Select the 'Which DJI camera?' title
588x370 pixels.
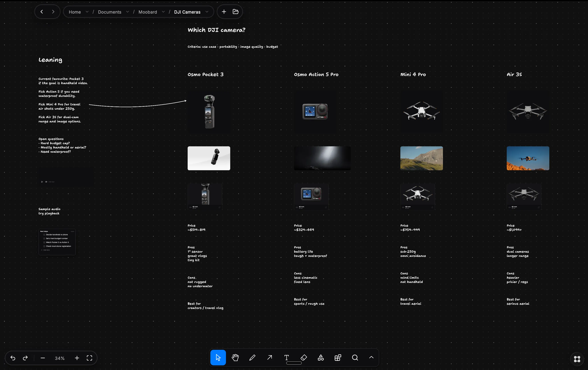(216, 30)
